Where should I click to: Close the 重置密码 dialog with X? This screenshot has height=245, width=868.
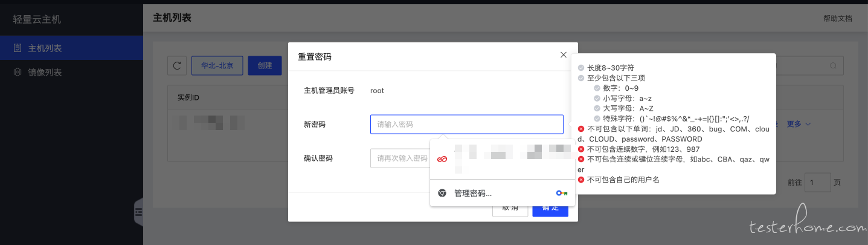[x=564, y=54]
